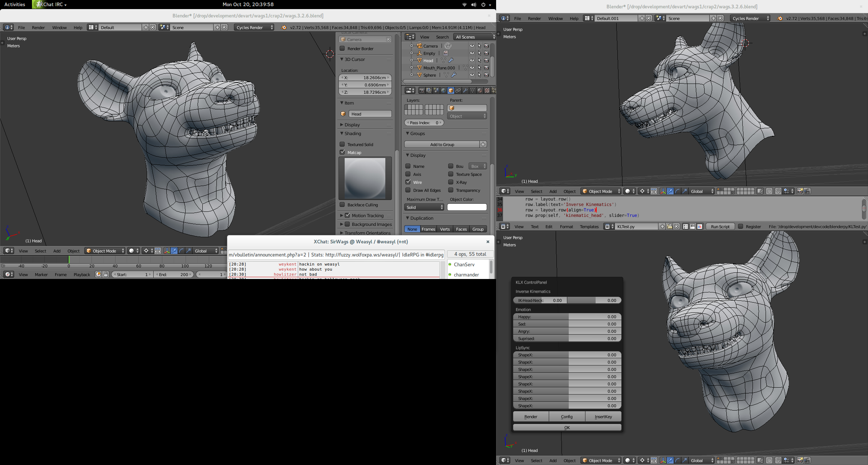868x465 pixels.
Task: Open the Material properties tab icon
Action: point(480,90)
